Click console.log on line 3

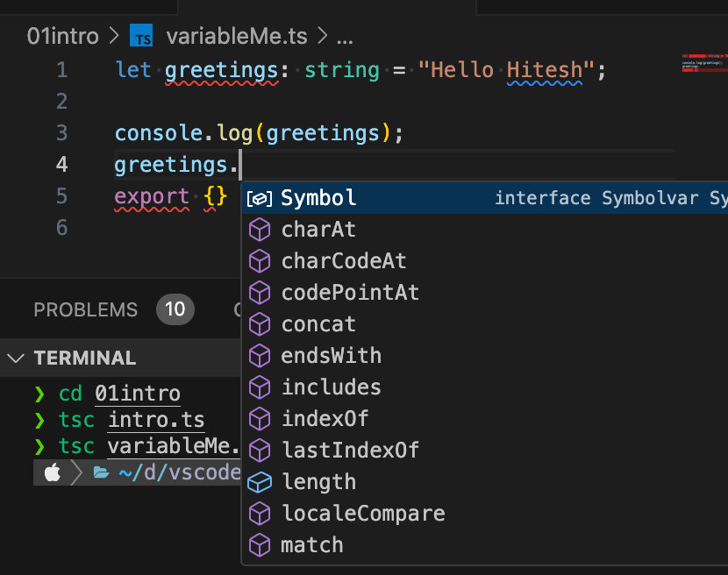coord(184,133)
